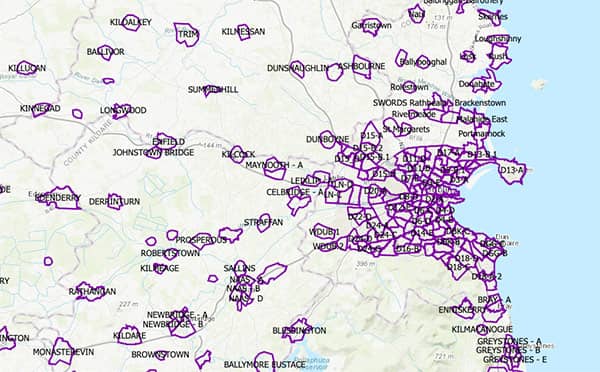Viewport: 600px width, 372px height.
Task: Select the KILDALKEY region outline
Action: click(x=131, y=23)
